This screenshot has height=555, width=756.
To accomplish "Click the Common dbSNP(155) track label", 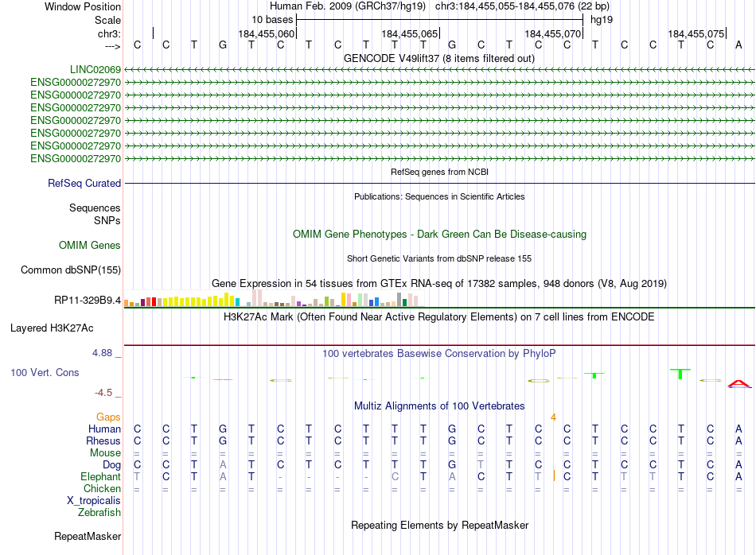I will coord(71,270).
